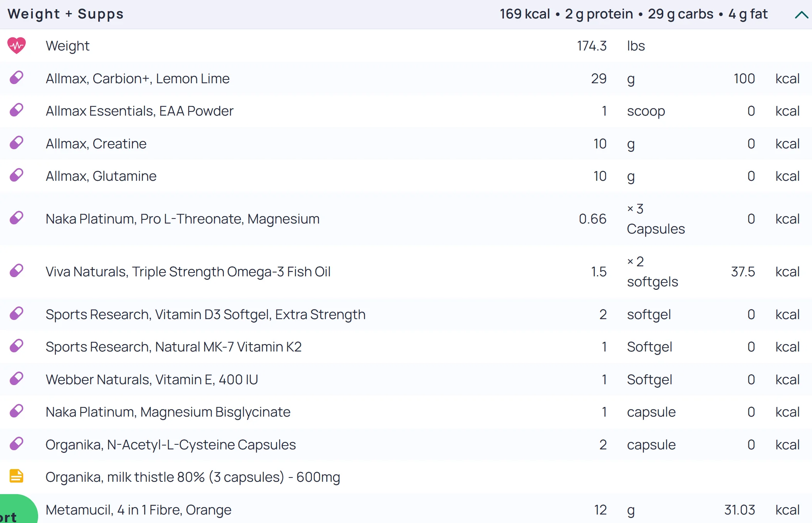Click the pill icon for Allmax Carbion+ Lemon Lime
The image size is (812, 523).
(17, 78)
